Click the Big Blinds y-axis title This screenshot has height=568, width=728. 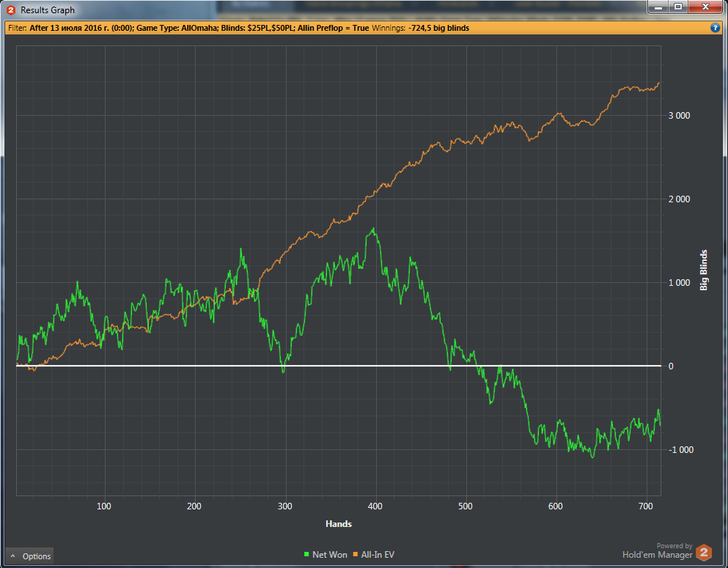coord(704,270)
